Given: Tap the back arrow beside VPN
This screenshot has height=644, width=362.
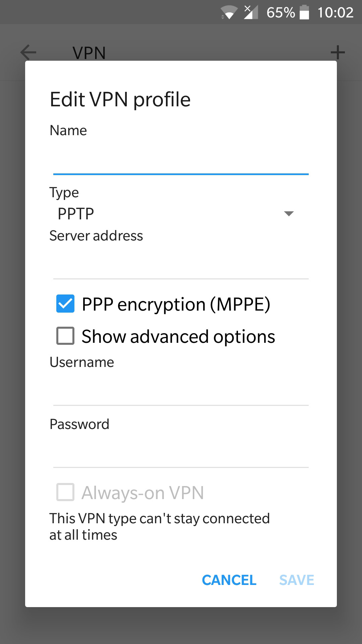Looking at the screenshot, I should (x=28, y=52).
